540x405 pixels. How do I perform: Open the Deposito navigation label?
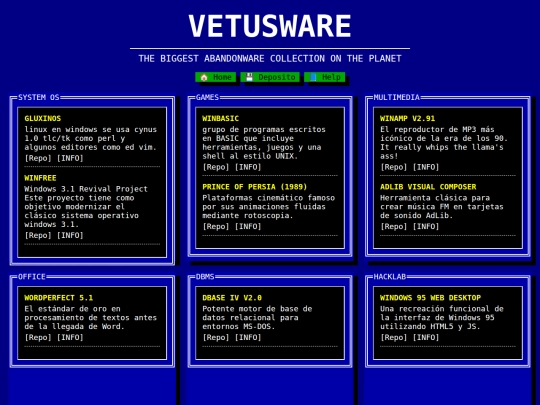(277, 77)
